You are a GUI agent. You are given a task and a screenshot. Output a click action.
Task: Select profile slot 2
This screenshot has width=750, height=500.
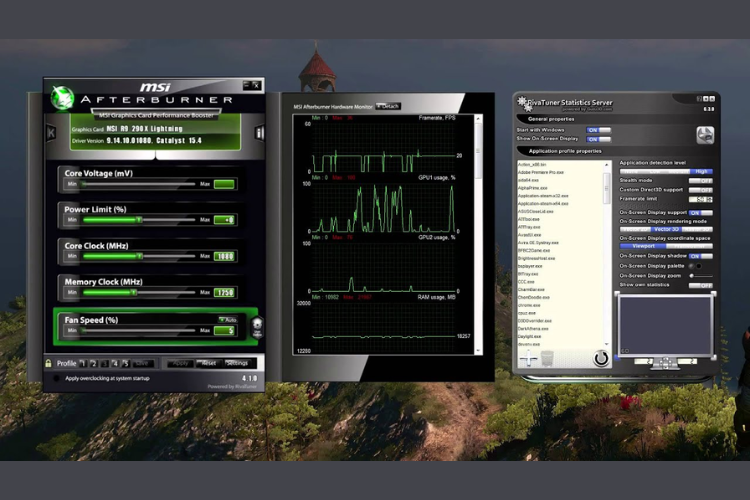pos(94,364)
